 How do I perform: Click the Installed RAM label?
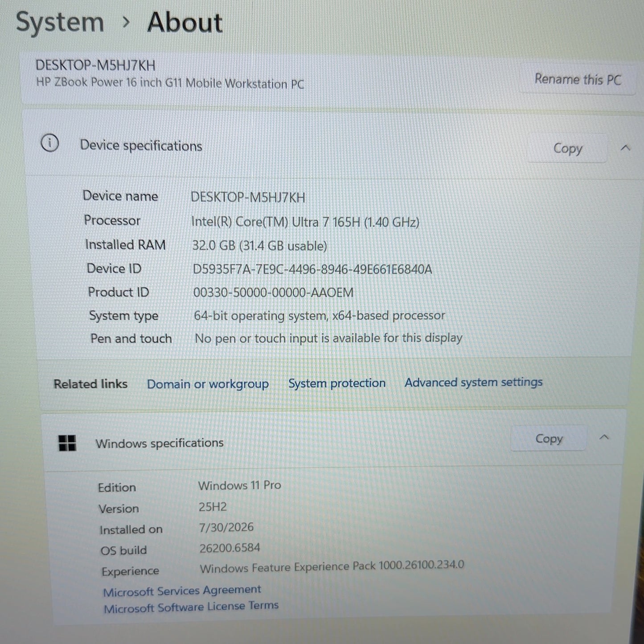tap(125, 245)
